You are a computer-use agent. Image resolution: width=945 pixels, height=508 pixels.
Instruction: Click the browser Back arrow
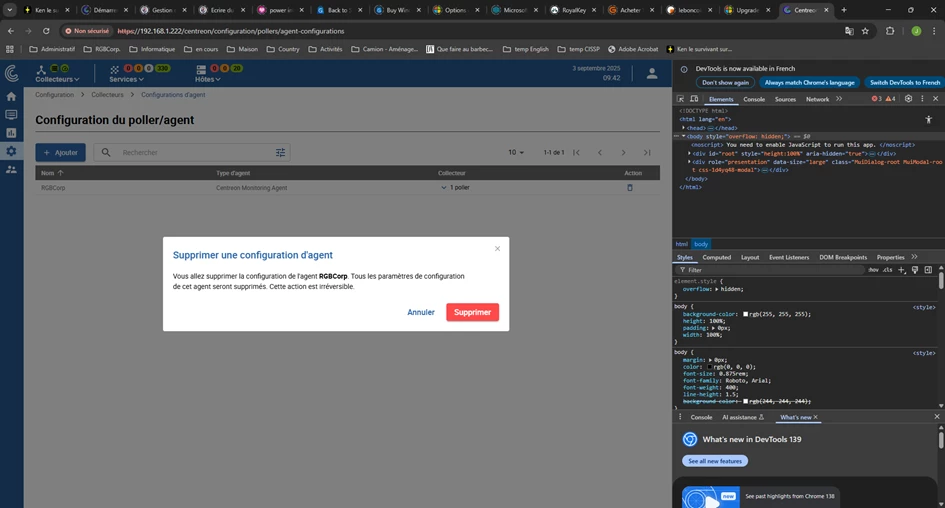[11, 31]
